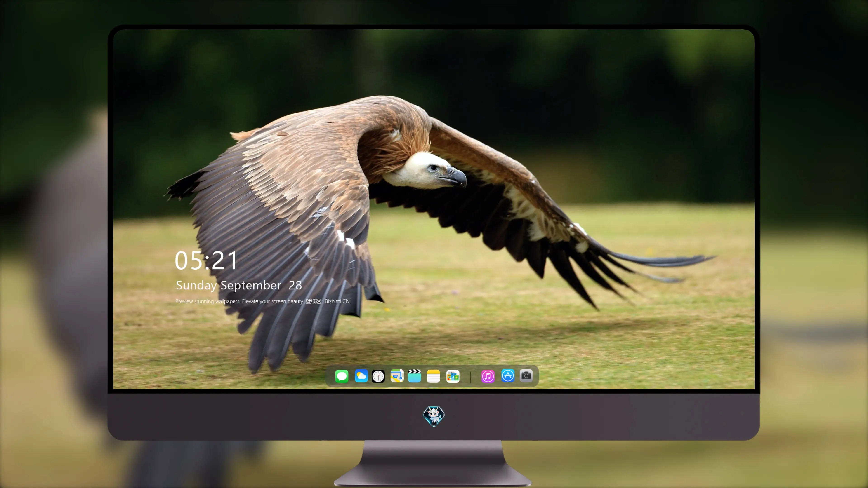The image size is (868, 488).
Task: Click the 'Preview stunning wallpapers' caption text
Action: pos(262,301)
